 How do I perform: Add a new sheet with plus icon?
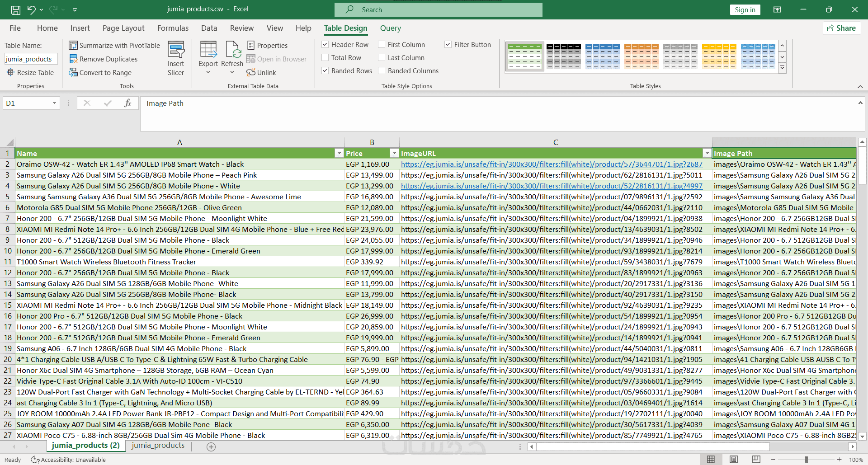[x=211, y=446]
